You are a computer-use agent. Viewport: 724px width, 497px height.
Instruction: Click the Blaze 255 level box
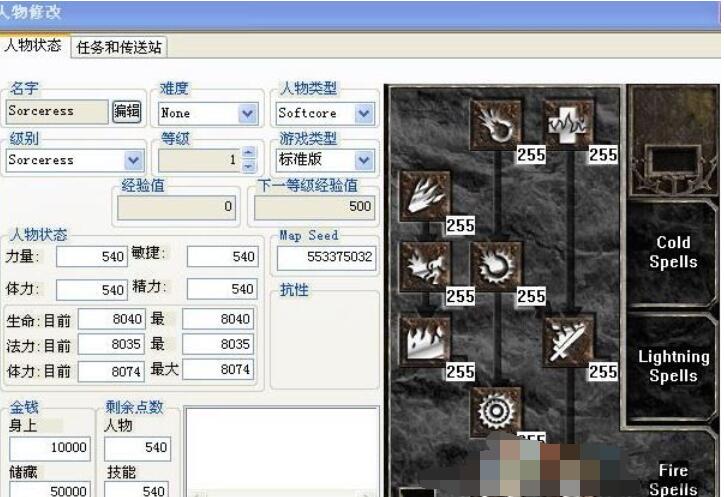click(x=460, y=296)
